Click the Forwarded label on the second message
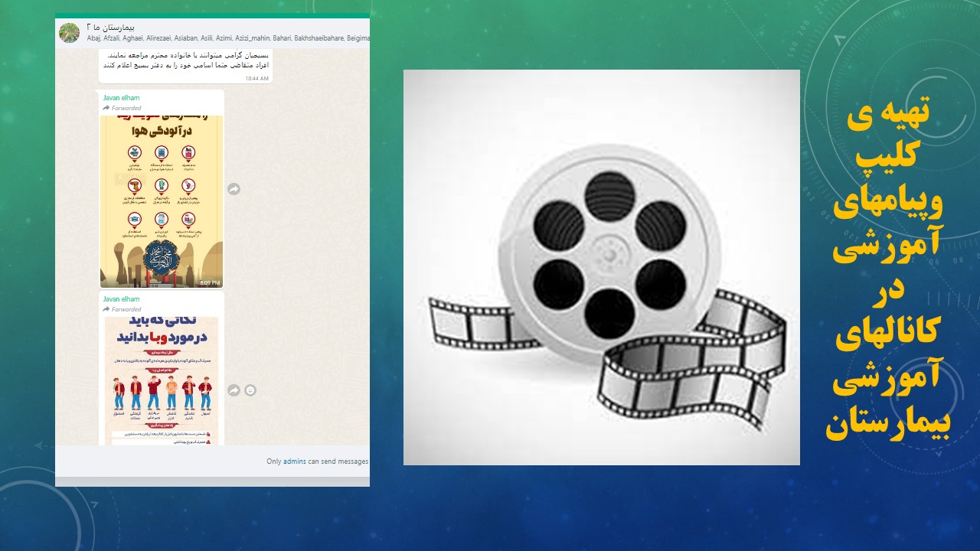This screenshot has height=551, width=980. pyautogui.click(x=126, y=309)
